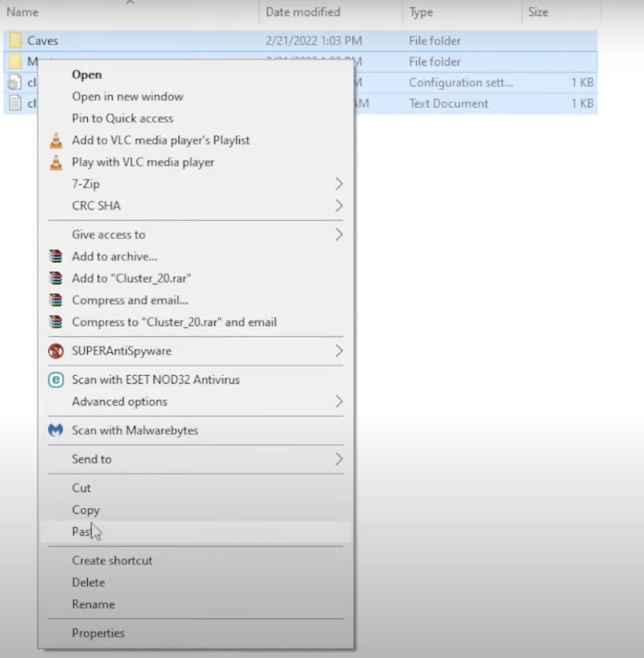The image size is (644, 658).
Task: Open the Give access to submenu
Action: click(108, 235)
